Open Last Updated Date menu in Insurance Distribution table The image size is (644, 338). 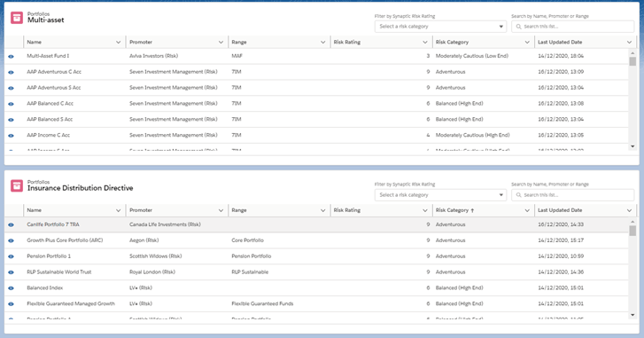point(629,210)
